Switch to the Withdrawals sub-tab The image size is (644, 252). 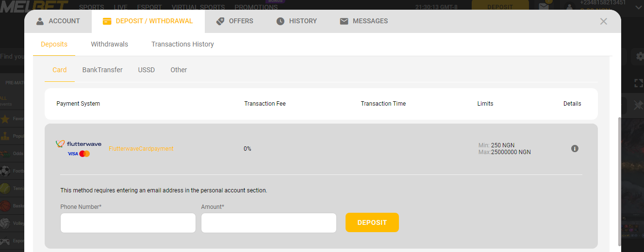pyautogui.click(x=109, y=44)
